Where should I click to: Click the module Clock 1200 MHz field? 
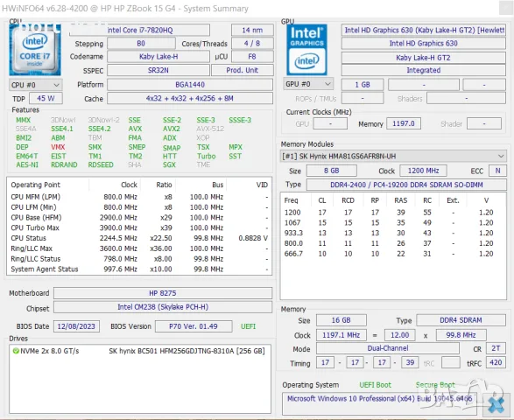tap(423, 171)
